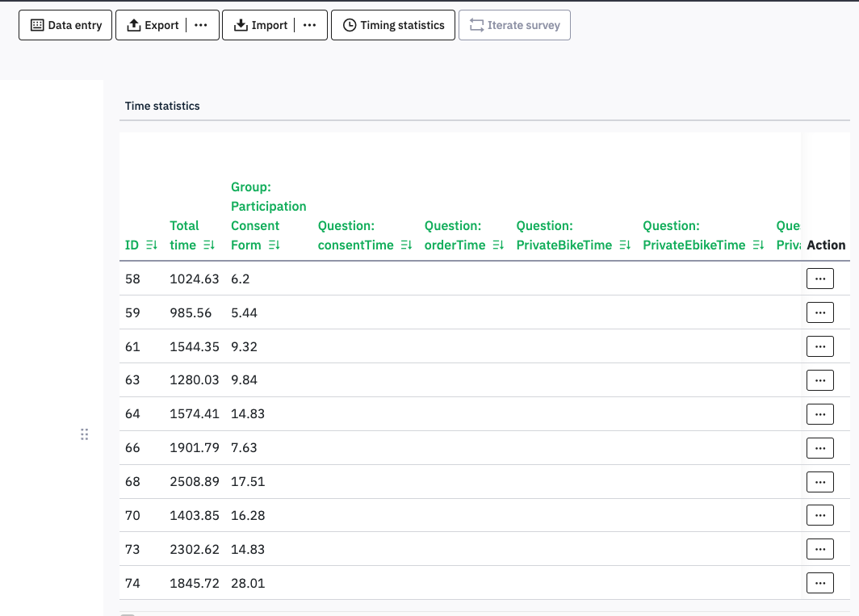Click the Question: consentTime column header
The height and width of the screenshot is (616, 859).
[356, 236]
